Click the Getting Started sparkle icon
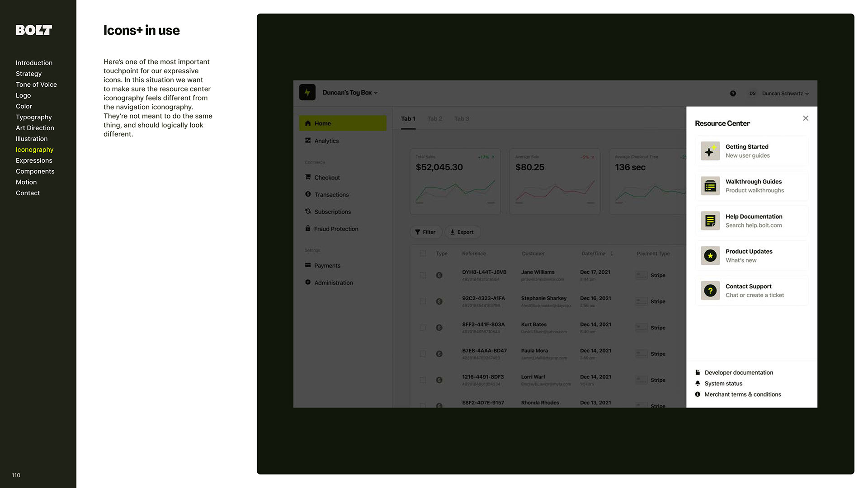The height and width of the screenshot is (488, 868). pyautogui.click(x=710, y=151)
